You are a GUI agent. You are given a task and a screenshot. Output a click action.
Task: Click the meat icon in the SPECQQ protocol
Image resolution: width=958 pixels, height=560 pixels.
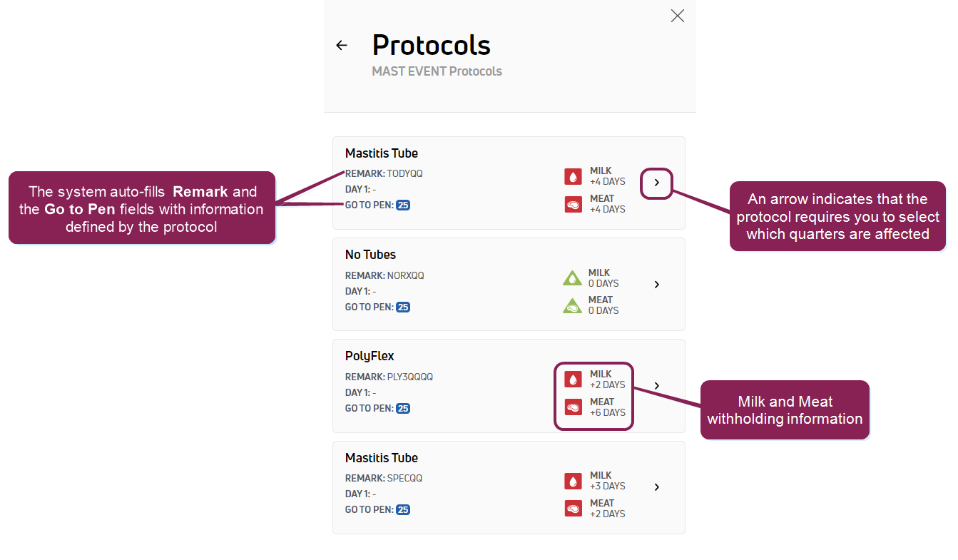tap(573, 509)
